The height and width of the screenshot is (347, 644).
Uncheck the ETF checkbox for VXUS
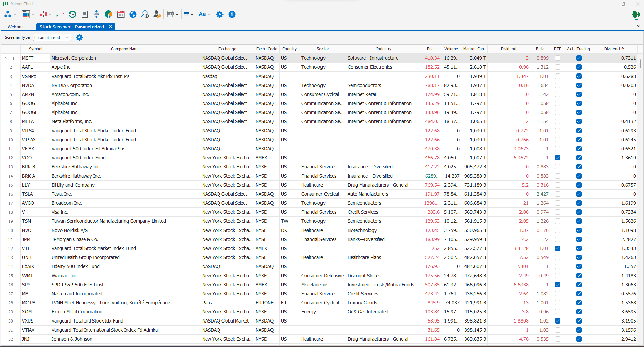click(x=557, y=321)
